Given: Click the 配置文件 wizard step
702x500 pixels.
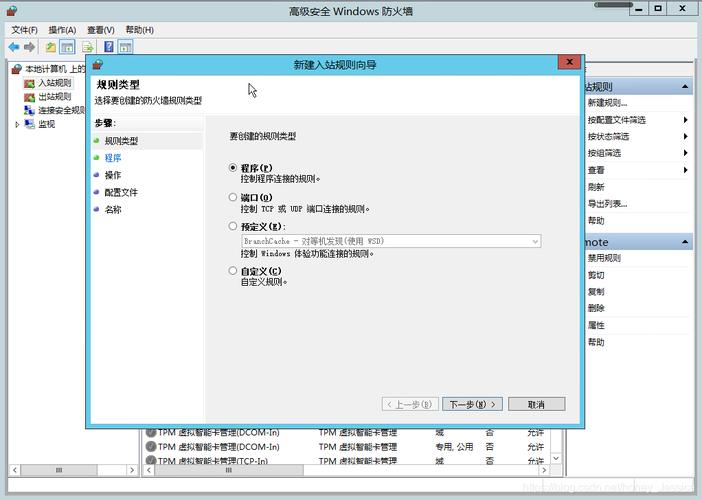Looking at the screenshot, I should click(x=121, y=192).
